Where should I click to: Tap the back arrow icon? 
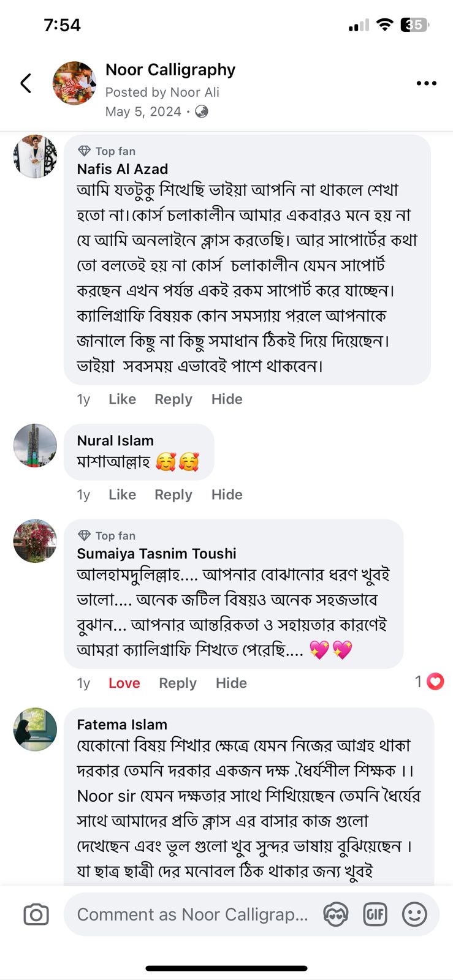[26, 83]
